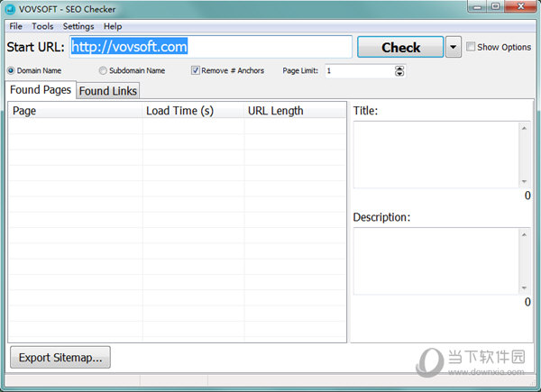Open the Settings menu
541x392 pixels.
click(x=78, y=26)
